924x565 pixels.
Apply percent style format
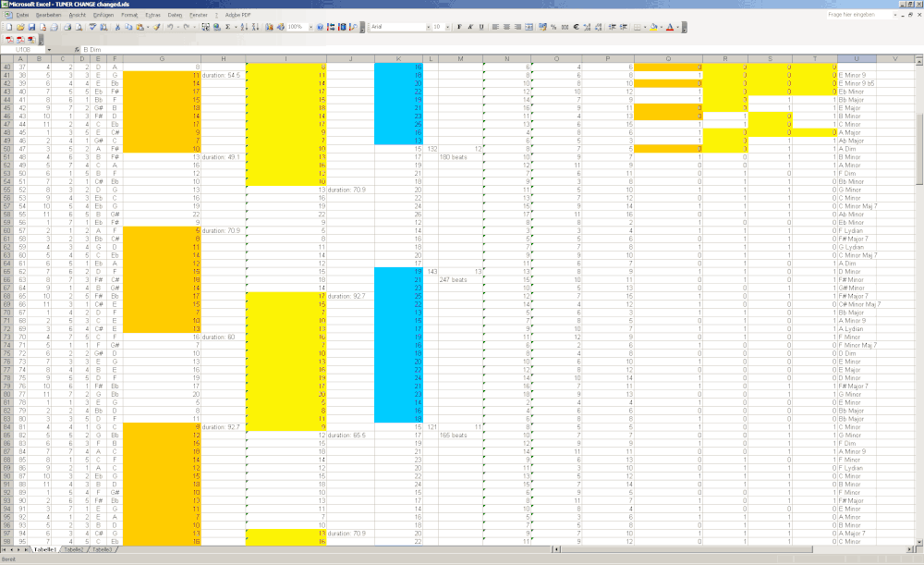pyautogui.click(x=553, y=27)
